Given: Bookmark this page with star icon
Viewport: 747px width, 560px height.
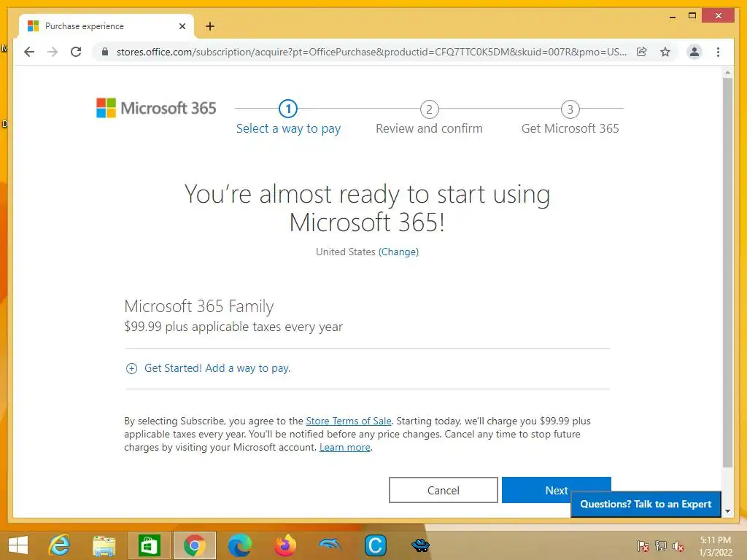Looking at the screenshot, I should 665,52.
